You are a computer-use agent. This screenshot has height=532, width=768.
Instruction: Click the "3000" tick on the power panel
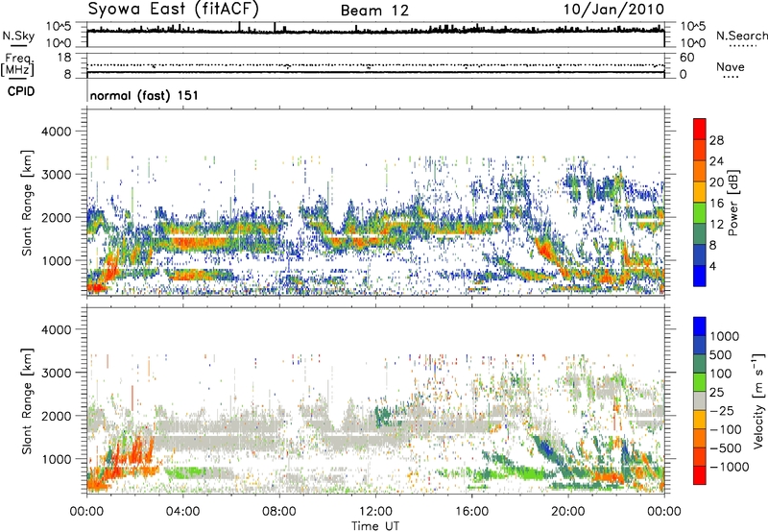(x=56, y=175)
